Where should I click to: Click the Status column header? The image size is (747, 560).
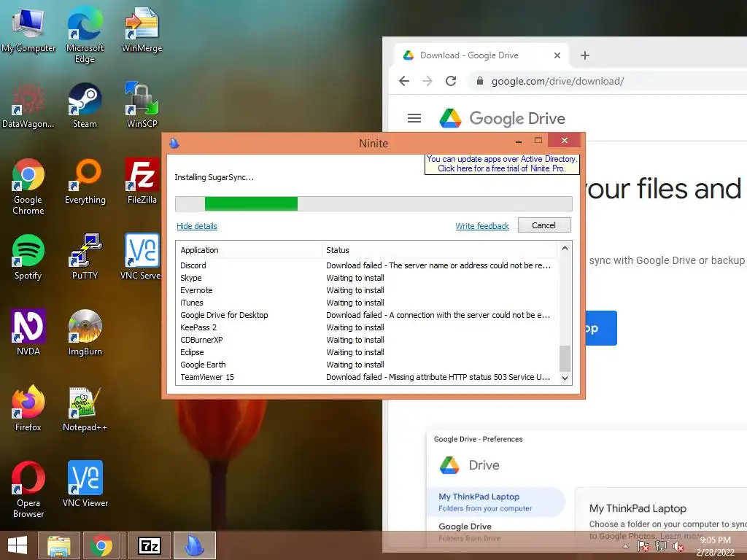(x=439, y=250)
